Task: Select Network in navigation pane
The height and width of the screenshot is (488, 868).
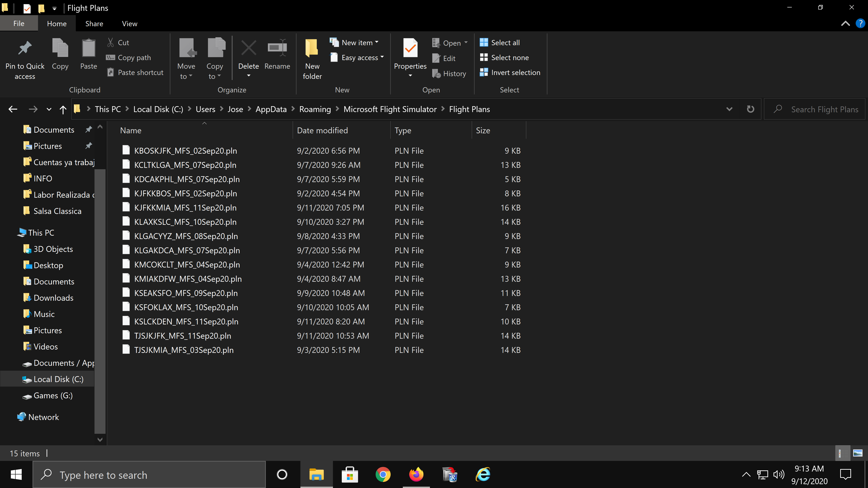Action: click(43, 417)
